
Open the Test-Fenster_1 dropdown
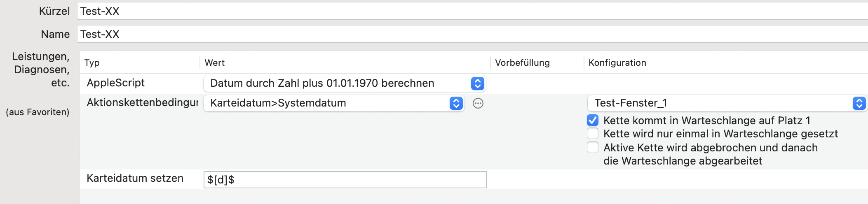(x=727, y=103)
